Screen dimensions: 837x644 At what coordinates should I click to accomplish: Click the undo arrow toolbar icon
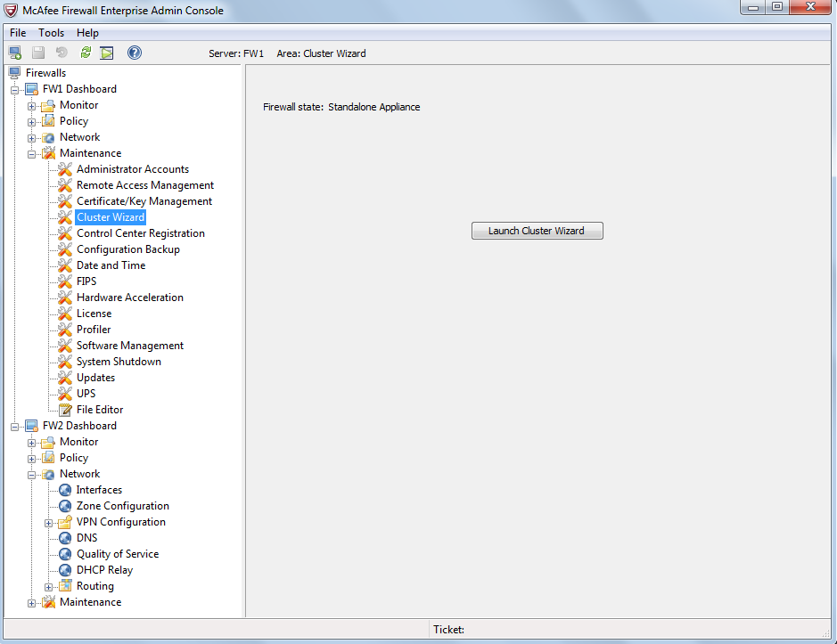click(62, 53)
